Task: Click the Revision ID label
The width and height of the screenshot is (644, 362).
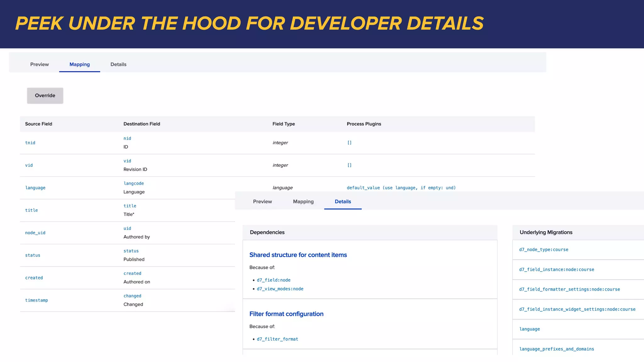Action: (x=135, y=169)
